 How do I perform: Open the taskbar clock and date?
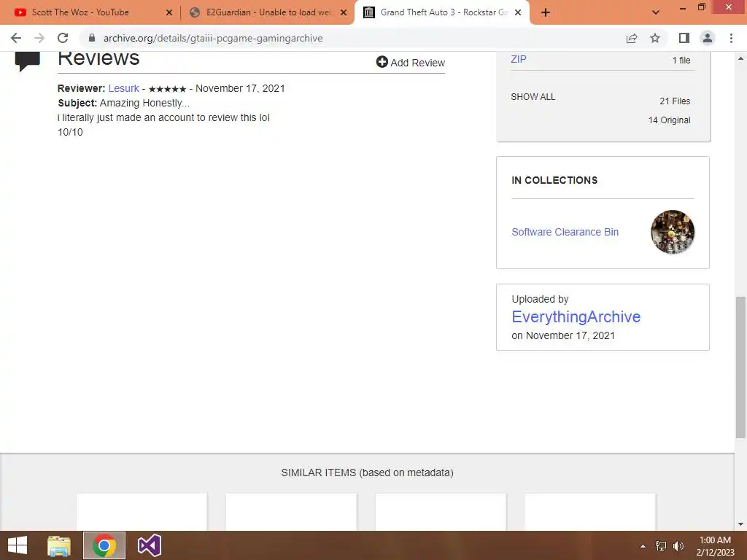(715, 546)
